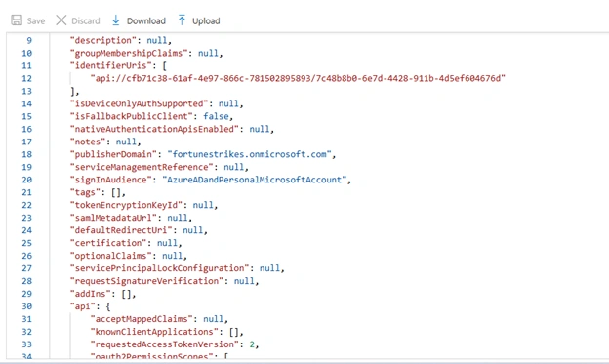609x364 pixels.
Task: Download the manifest file
Action: [x=139, y=20]
